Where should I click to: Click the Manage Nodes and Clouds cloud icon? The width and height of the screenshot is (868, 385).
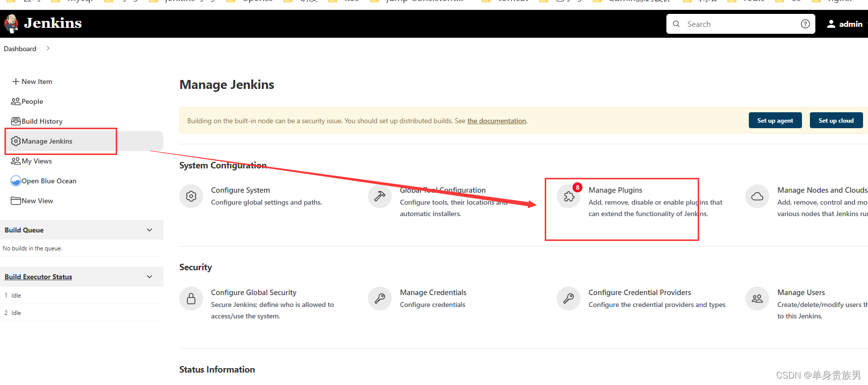point(757,196)
